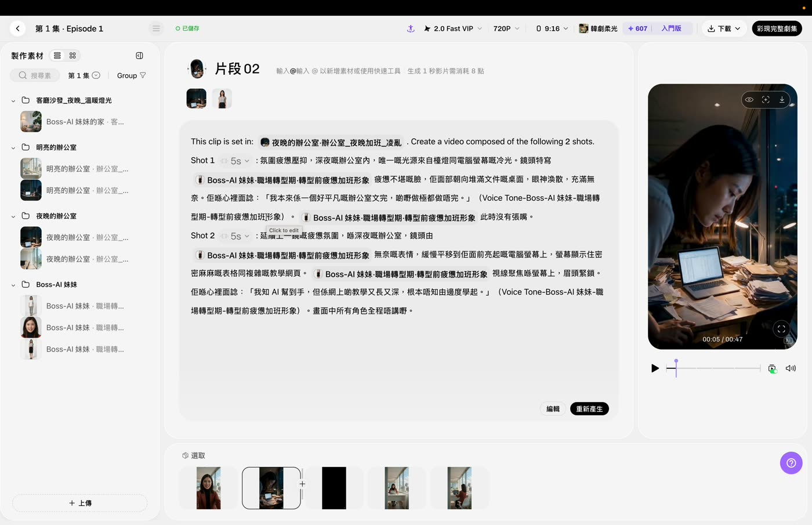Select the second clip thumbnail of night office

point(271,488)
